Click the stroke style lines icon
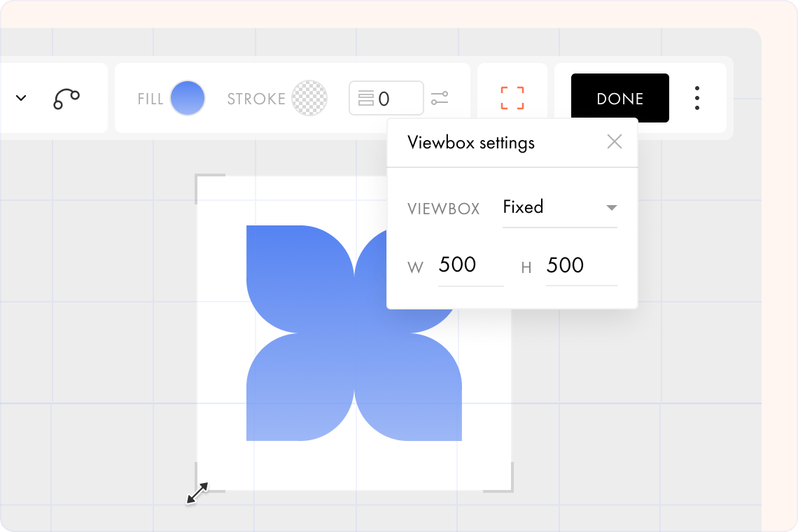798x532 pixels. pos(367,98)
